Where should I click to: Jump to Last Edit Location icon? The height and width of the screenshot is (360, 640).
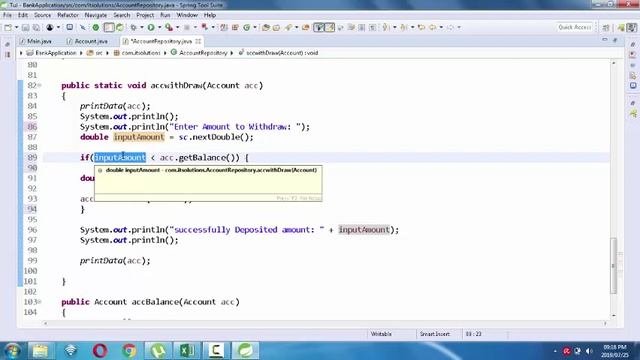[x=422, y=27]
